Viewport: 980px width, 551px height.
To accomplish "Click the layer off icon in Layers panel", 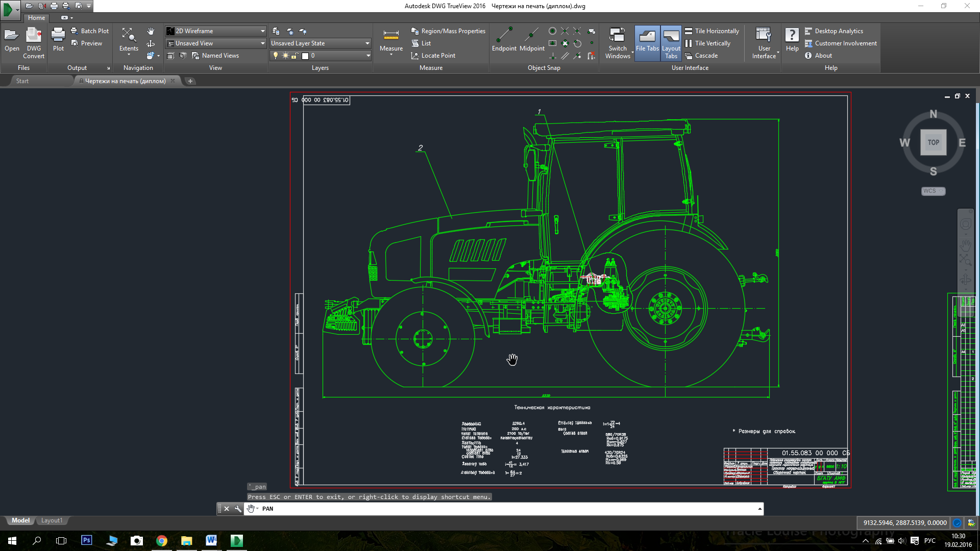I will coord(303,31).
